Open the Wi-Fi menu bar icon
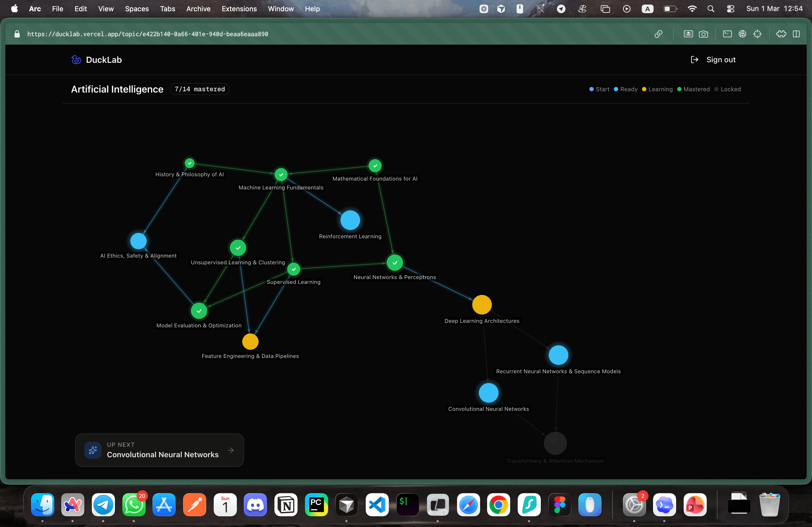Image resolution: width=812 pixels, height=527 pixels. [x=692, y=9]
